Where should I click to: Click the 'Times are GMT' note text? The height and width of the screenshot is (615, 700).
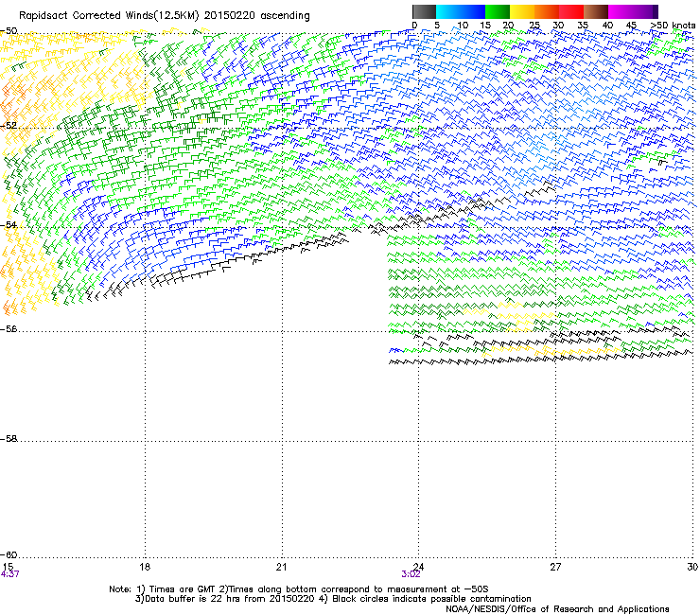click(182, 589)
